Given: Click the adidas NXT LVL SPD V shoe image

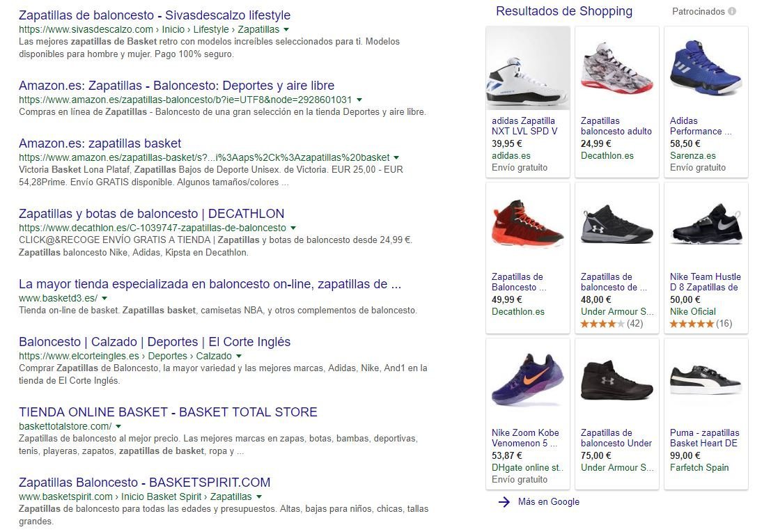Looking at the screenshot, I should tap(528, 69).
